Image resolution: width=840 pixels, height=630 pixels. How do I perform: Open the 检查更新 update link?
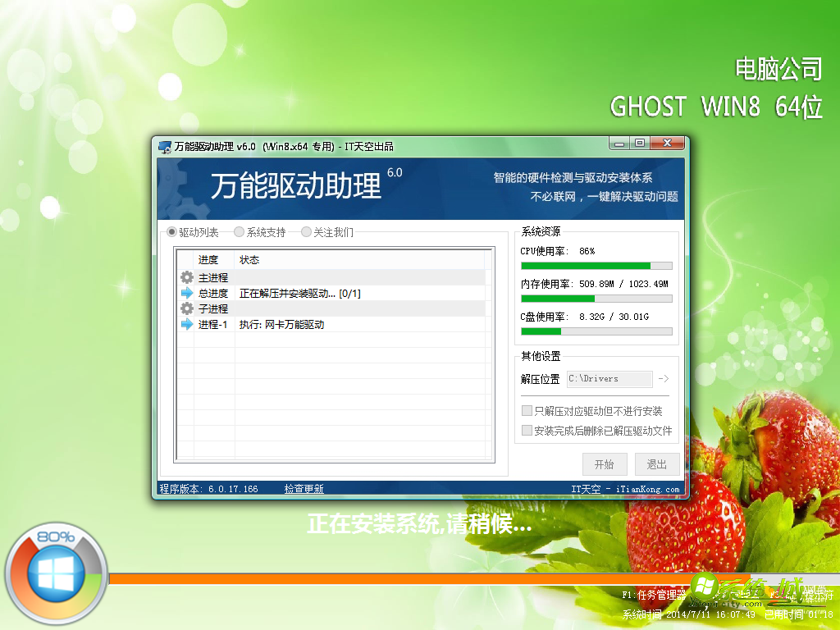[x=305, y=487]
